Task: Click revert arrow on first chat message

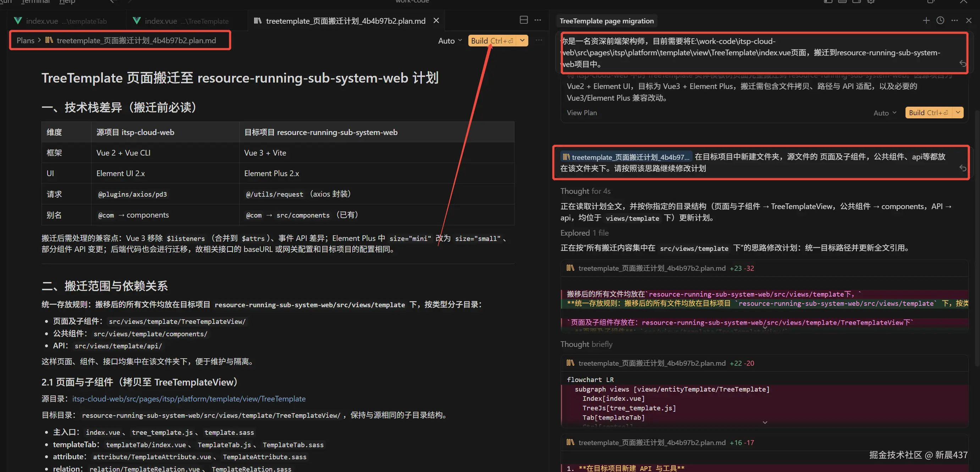Action: pyautogui.click(x=963, y=63)
